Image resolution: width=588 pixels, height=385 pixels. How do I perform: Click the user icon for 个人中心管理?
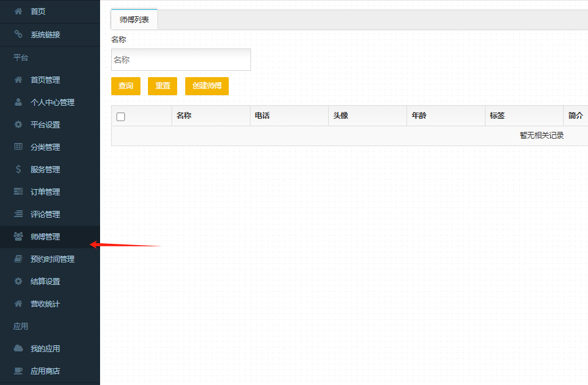pos(18,103)
